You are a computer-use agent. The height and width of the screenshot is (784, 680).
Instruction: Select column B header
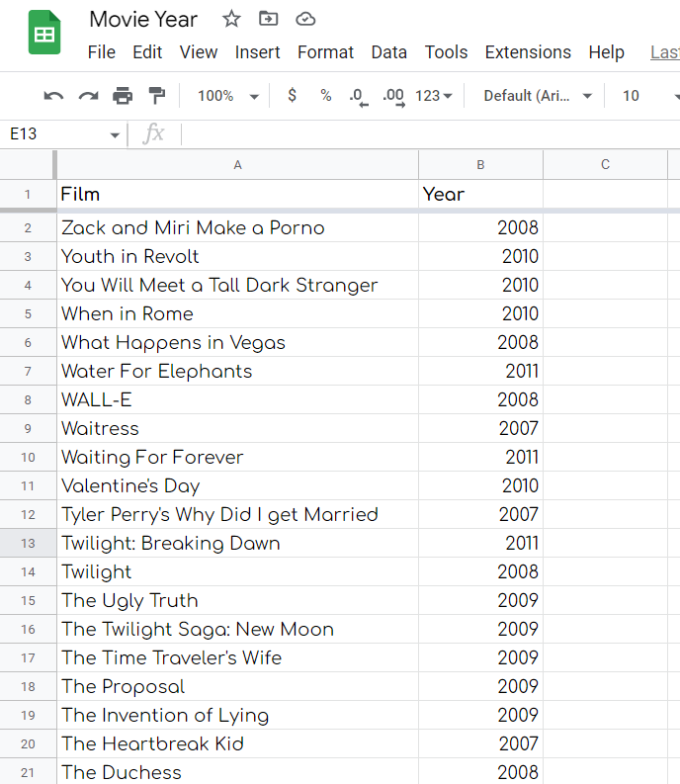coord(480,165)
